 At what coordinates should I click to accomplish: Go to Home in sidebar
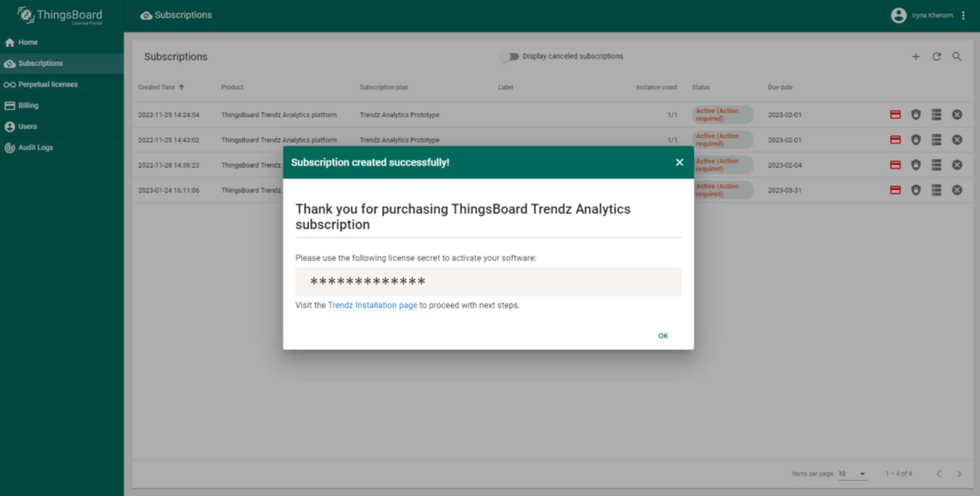point(28,43)
